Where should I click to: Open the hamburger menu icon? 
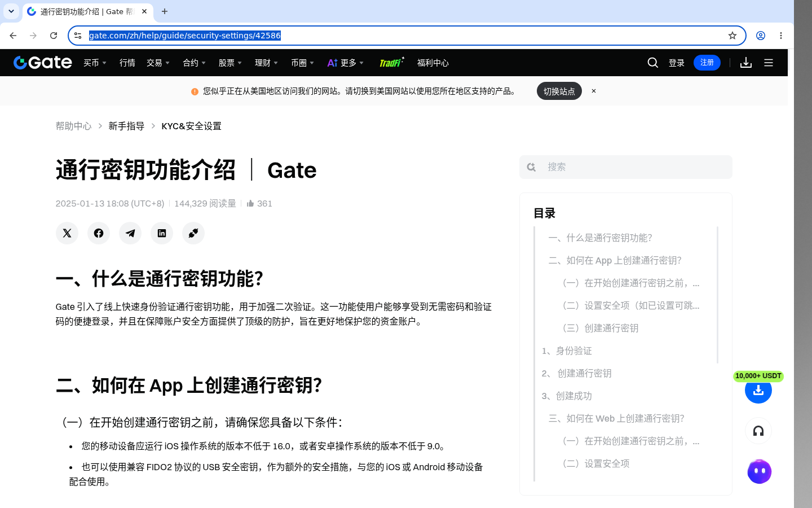coord(769,63)
